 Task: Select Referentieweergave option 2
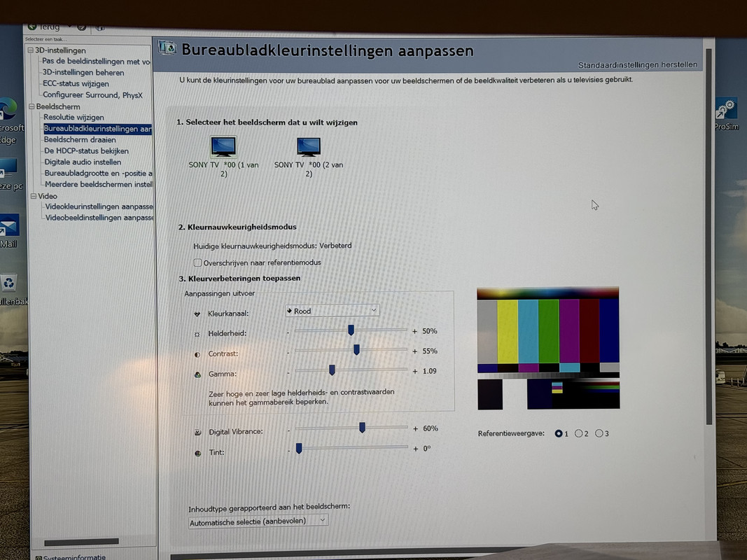coord(578,433)
